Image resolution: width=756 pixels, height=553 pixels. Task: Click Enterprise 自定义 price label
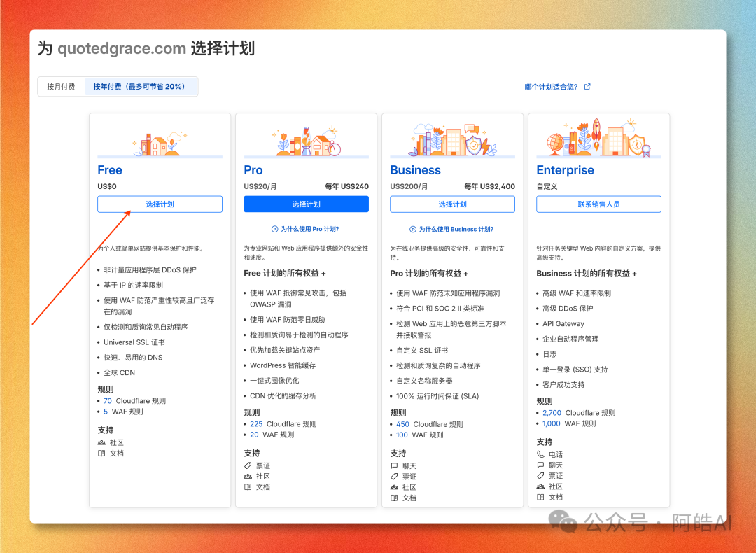tap(547, 186)
